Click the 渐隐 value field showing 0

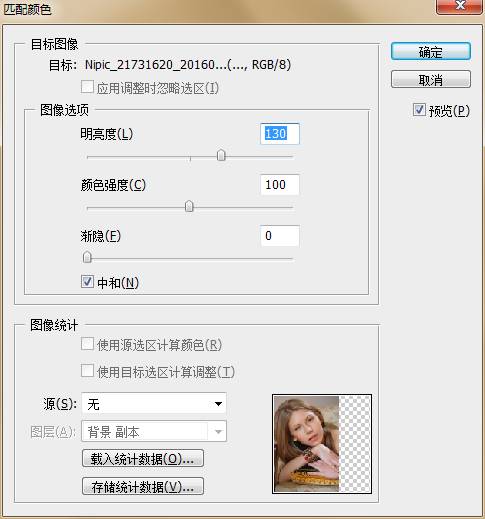coord(280,236)
